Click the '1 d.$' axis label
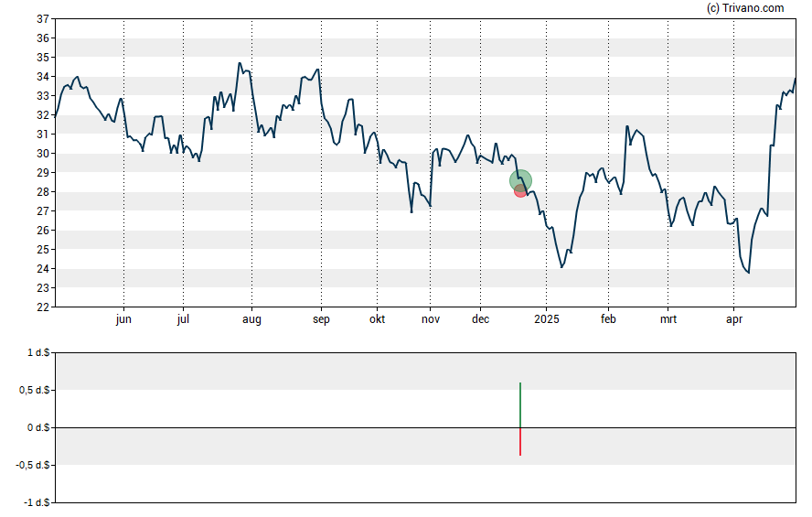 click(38, 353)
